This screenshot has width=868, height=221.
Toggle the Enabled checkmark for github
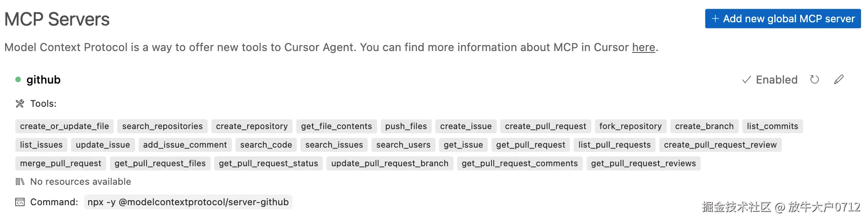(x=770, y=80)
